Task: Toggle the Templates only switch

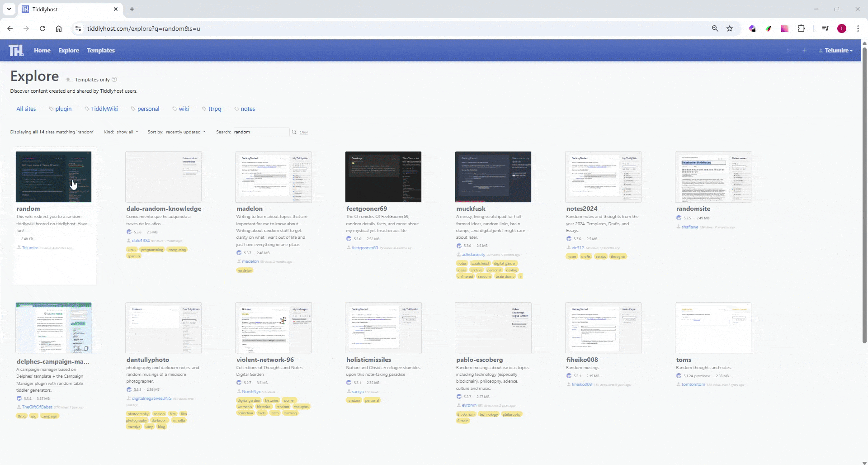Action: [x=69, y=80]
